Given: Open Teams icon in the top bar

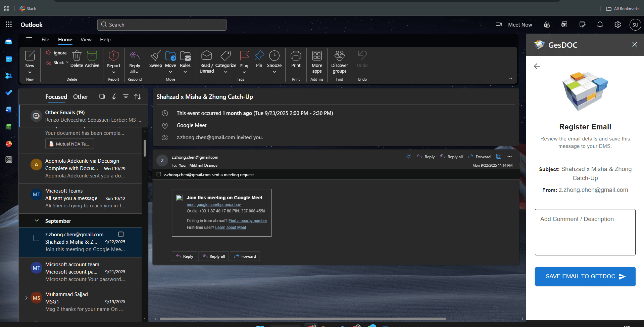Looking at the screenshot, I should (547, 25).
